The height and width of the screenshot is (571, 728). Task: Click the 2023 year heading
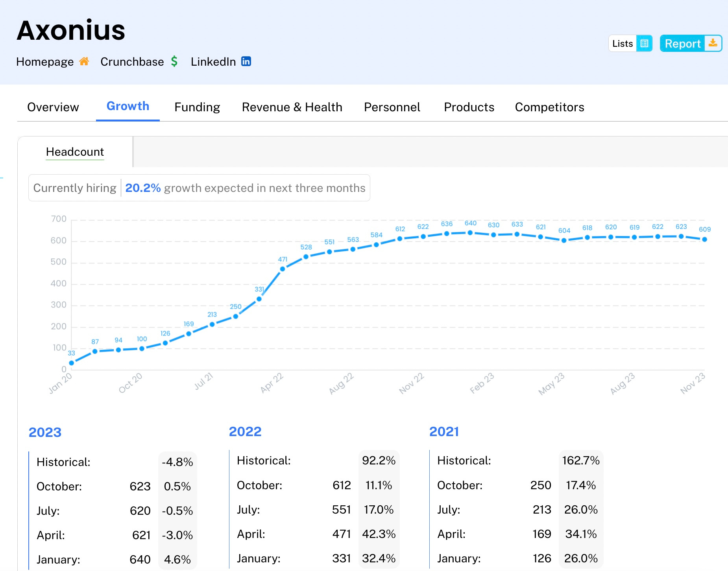[45, 433]
